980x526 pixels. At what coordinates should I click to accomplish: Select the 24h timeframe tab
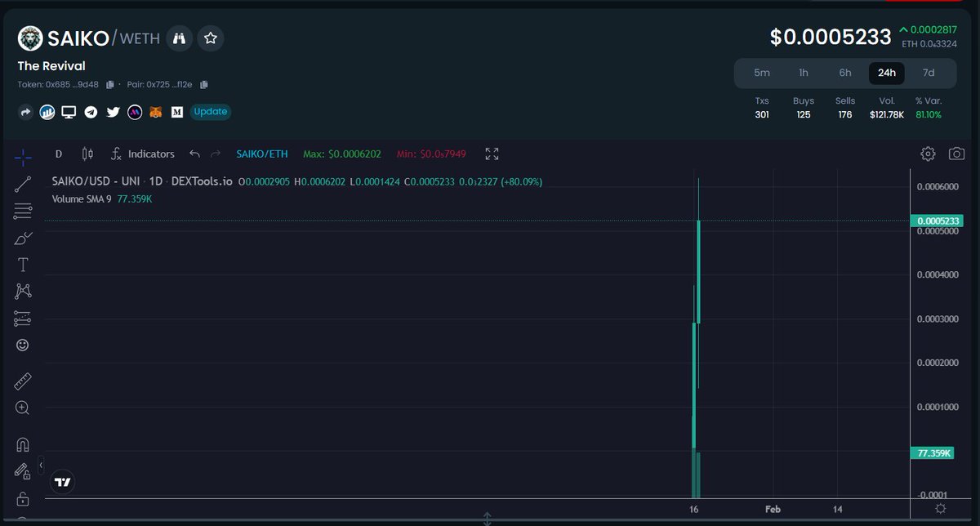887,73
